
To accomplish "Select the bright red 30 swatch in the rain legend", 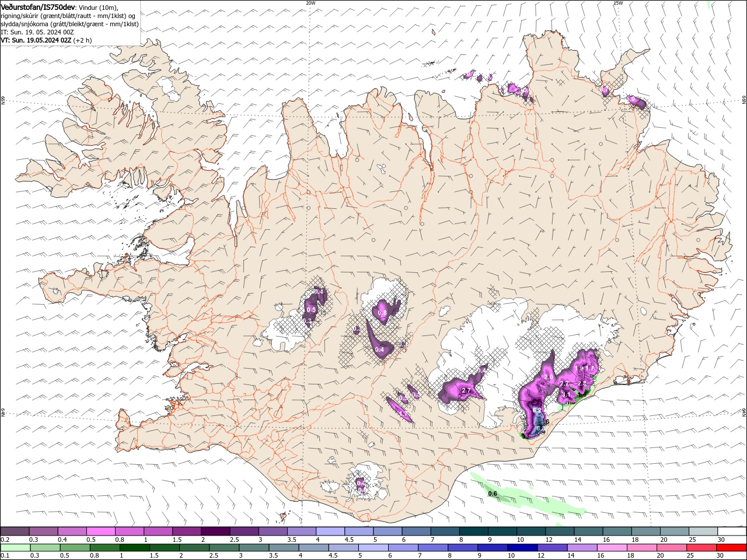I will pyautogui.click(x=732, y=548).
